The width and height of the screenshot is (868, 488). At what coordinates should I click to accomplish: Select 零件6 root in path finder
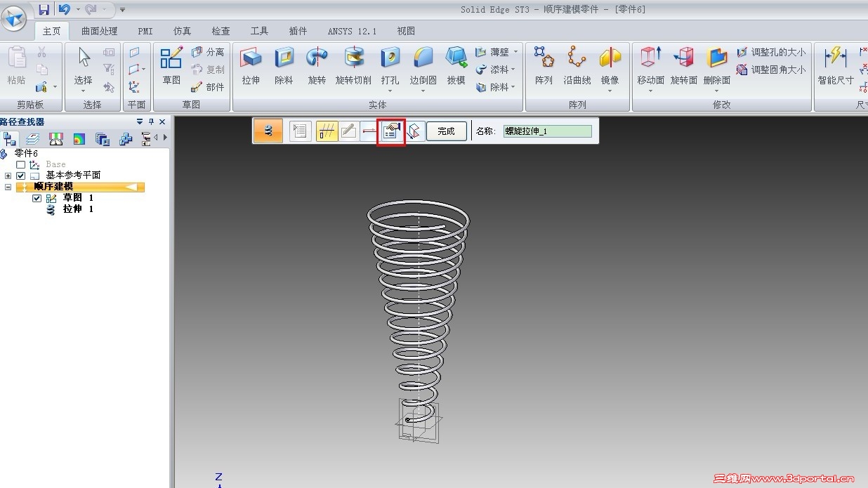pyautogui.click(x=26, y=153)
